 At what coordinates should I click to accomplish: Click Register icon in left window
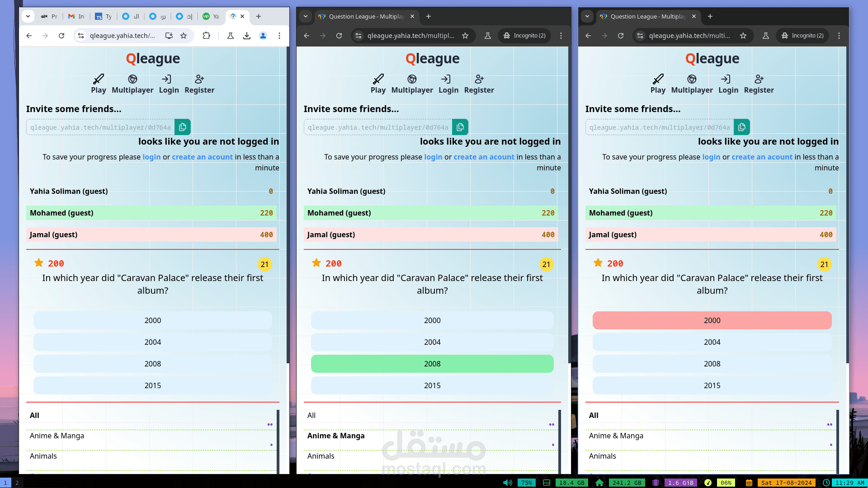tap(199, 80)
